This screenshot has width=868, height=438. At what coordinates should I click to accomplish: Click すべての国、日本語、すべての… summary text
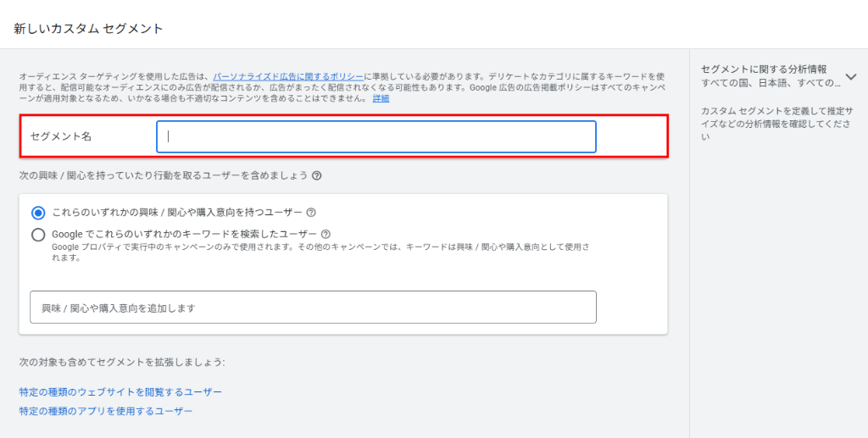(771, 83)
